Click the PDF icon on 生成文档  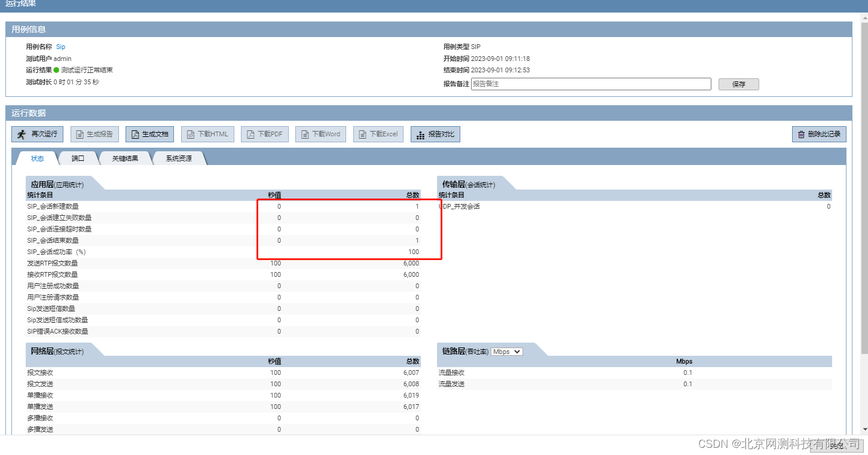coord(135,135)
